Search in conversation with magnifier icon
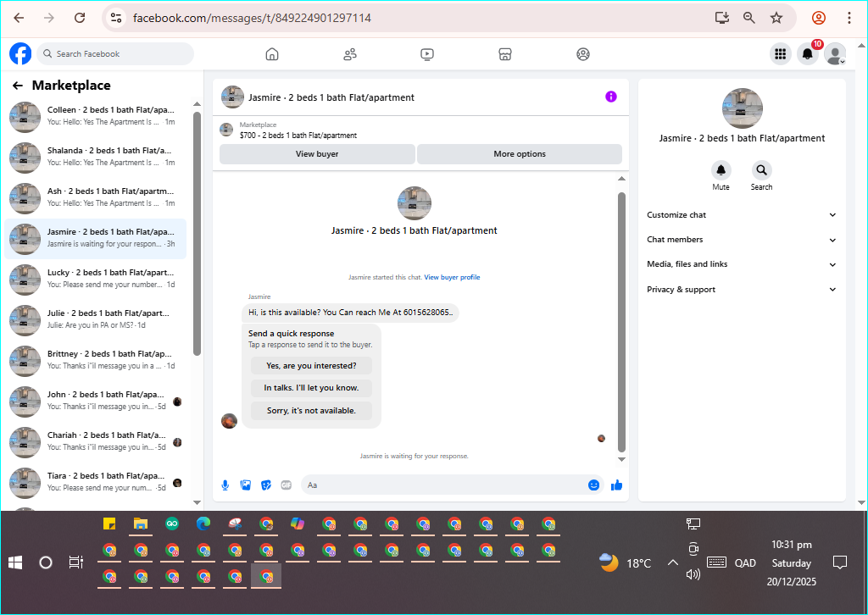Image resolution: width=868 pixels, height=615 pixels. pyautogui.click(x=762, y=169)
